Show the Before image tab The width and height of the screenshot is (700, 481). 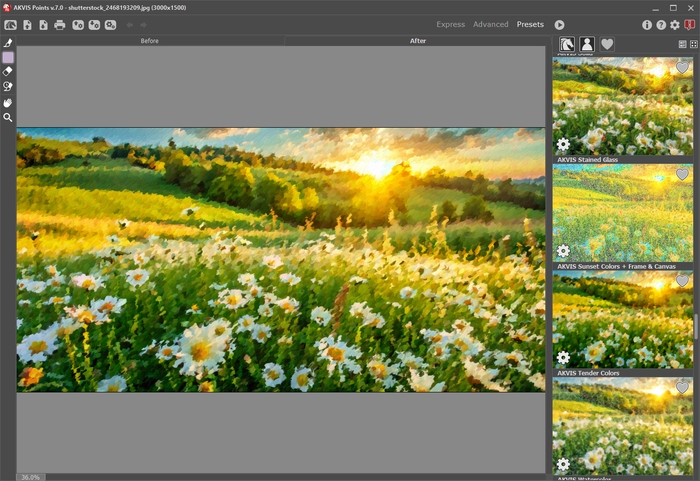pos(150,41)
